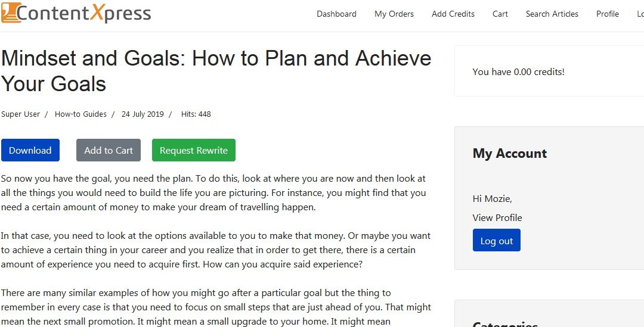Click the Add to Cart button
The width and height of the screenshot is (644, 327).
tap(109, 150)
